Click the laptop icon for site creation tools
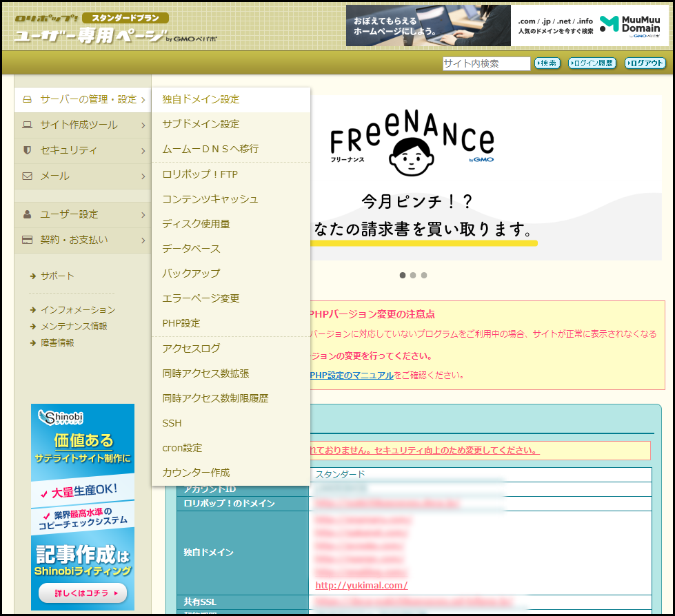The height and width of the screenshot is (616, 675). click(28, 125)
